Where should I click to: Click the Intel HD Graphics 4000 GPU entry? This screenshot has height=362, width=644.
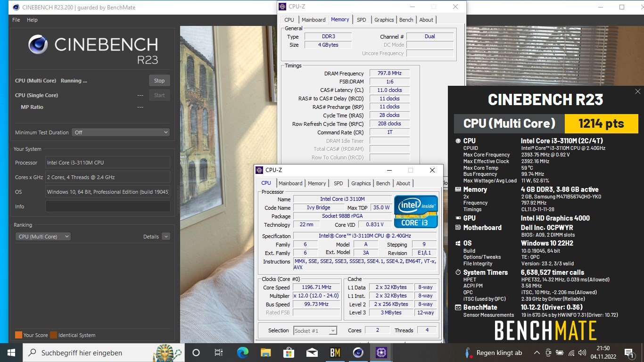555,218
